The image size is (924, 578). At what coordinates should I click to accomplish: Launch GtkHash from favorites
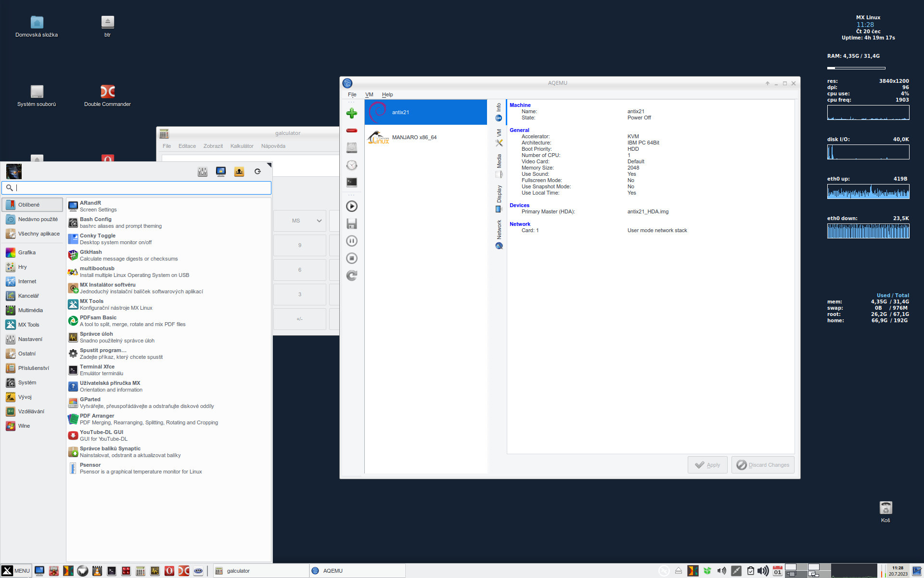tap(168, 255)
